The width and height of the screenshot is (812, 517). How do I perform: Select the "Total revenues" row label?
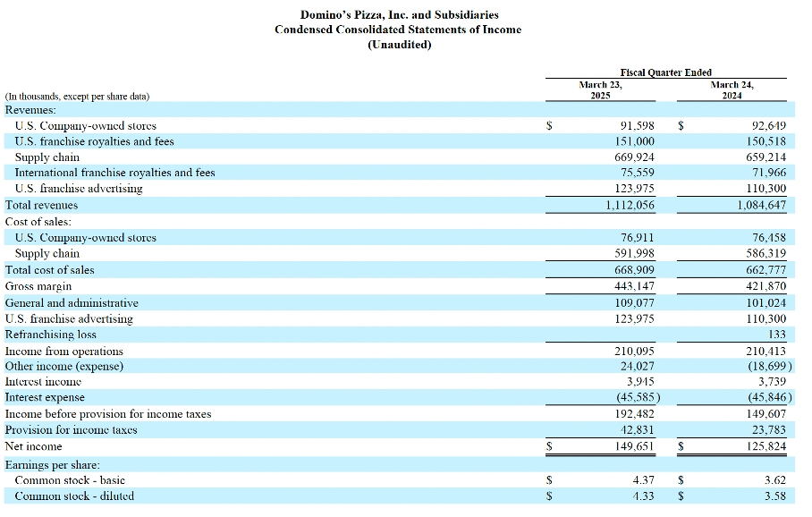tap(41, 205)
